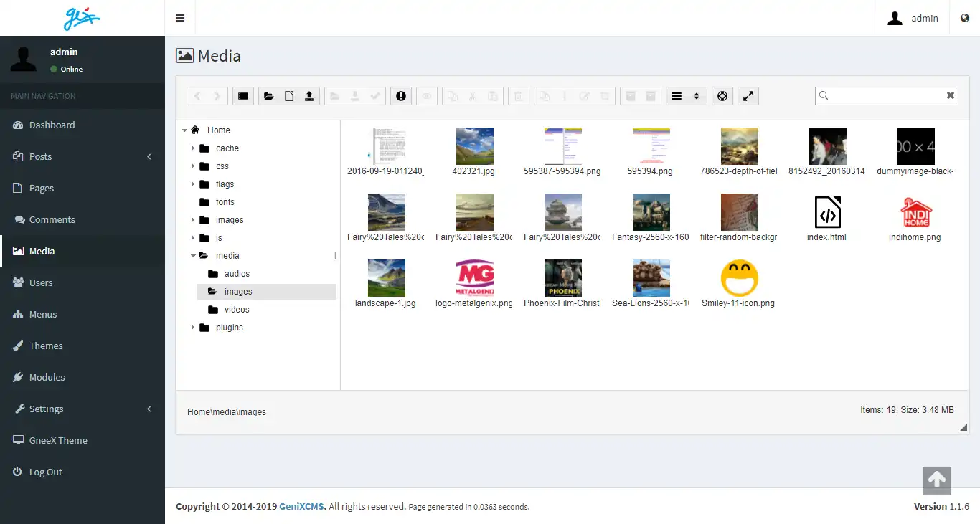Create a new folder from the toolbar
The height and width of the screenshot is (524, 980).
pos(269,96)
